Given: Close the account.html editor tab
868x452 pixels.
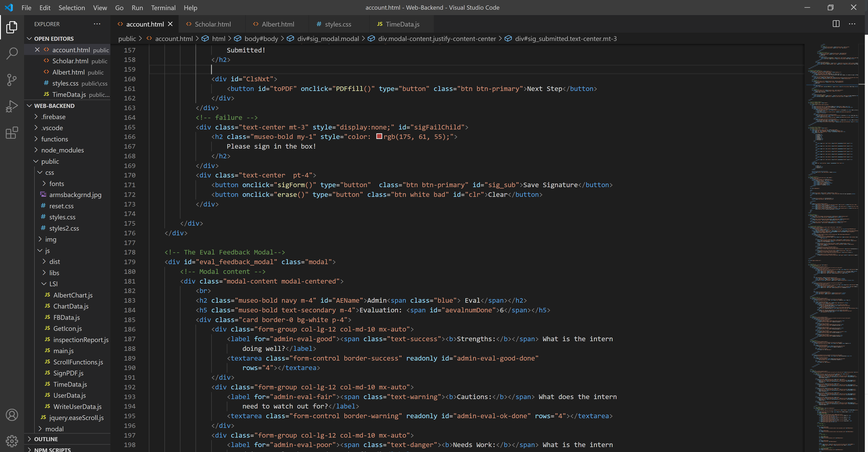Looking at the screenshot, I should 170,24.
